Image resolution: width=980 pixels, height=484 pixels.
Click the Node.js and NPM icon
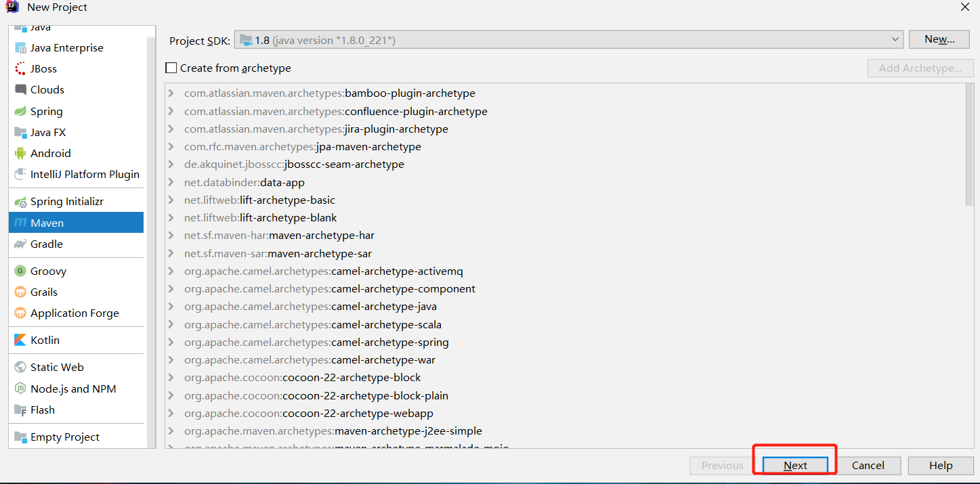click(20, 389)
